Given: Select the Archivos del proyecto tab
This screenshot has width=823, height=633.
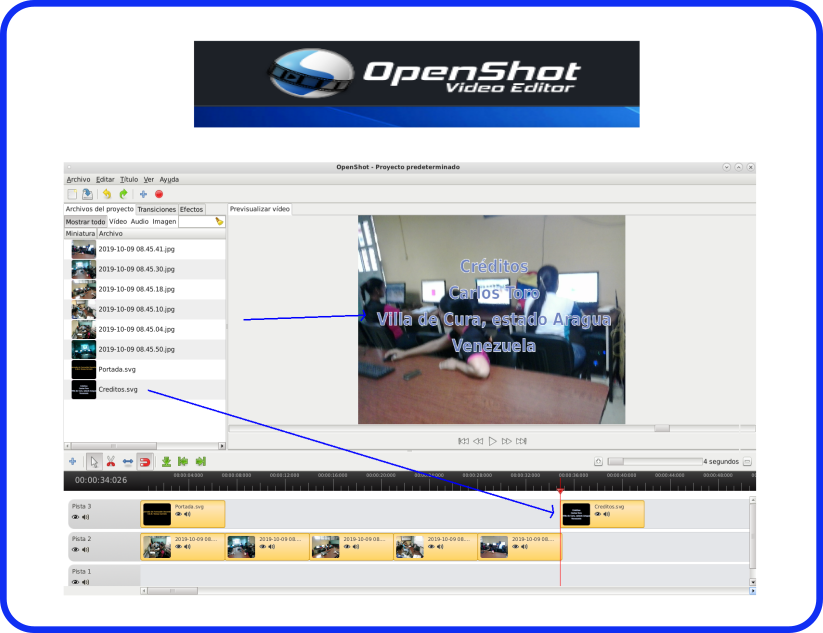Looking at the screenshot, I should tap(100, 209).
